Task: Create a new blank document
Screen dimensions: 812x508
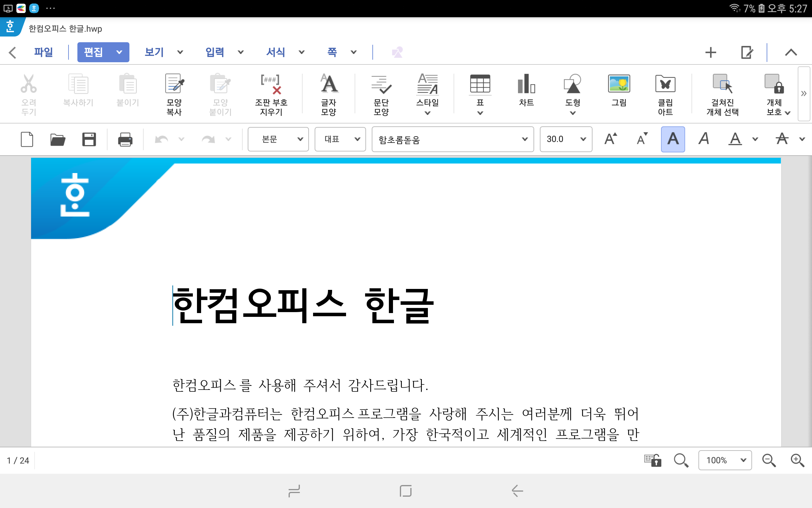Action: pyautogui.click(x=27, y=139)
